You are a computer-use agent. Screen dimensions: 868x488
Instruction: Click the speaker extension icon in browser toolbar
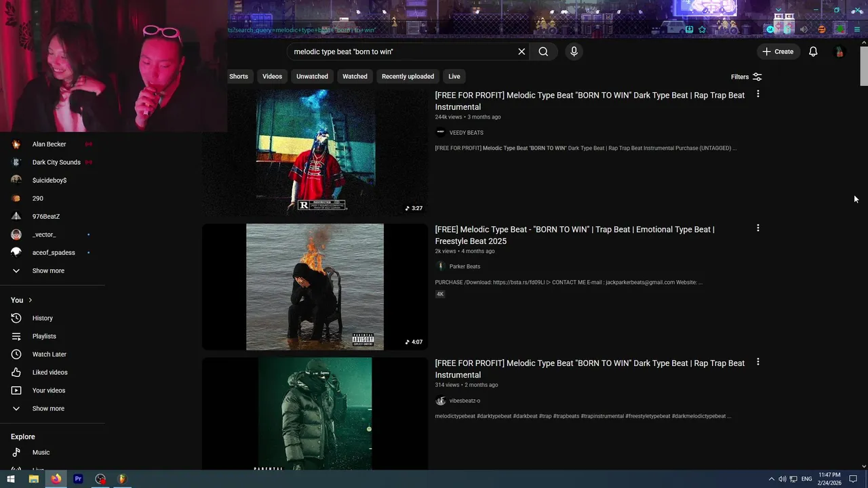click(804, 29)
